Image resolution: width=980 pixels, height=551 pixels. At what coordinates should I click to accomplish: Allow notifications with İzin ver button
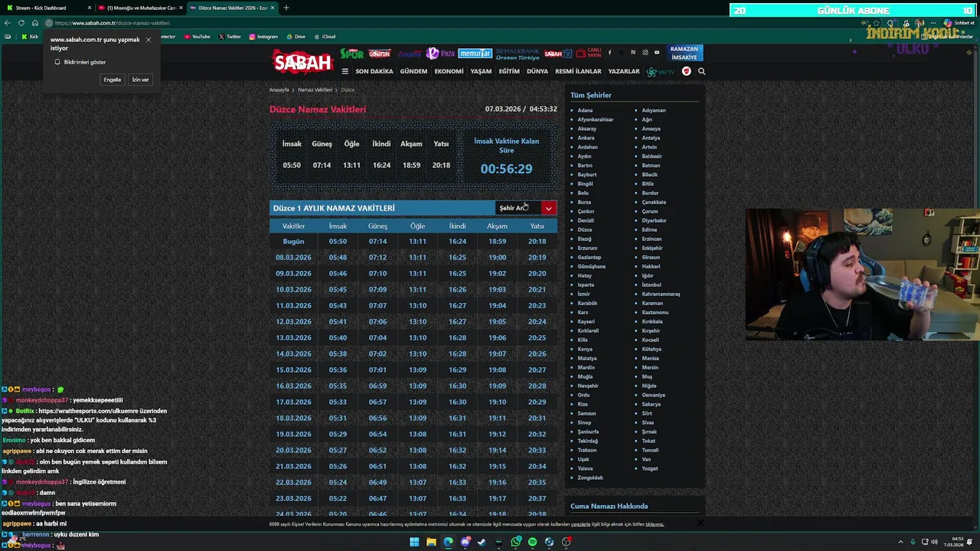coord(141,80)
